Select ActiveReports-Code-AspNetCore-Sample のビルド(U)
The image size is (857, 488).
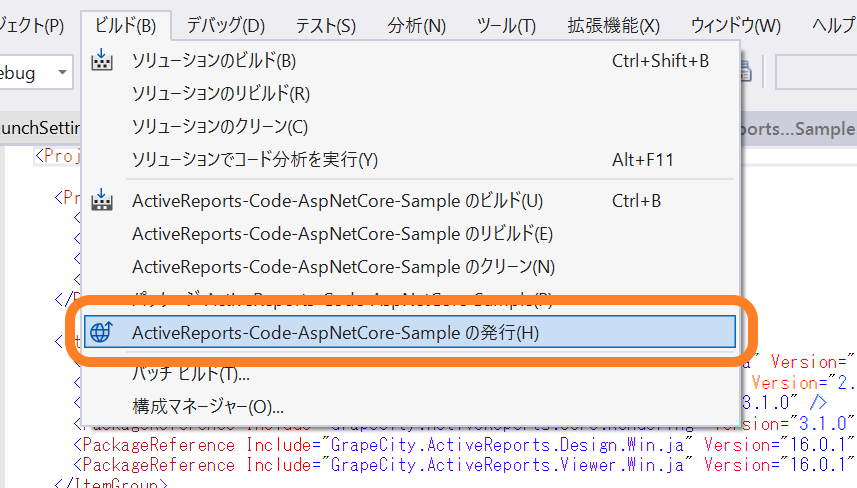click(410, 201)
